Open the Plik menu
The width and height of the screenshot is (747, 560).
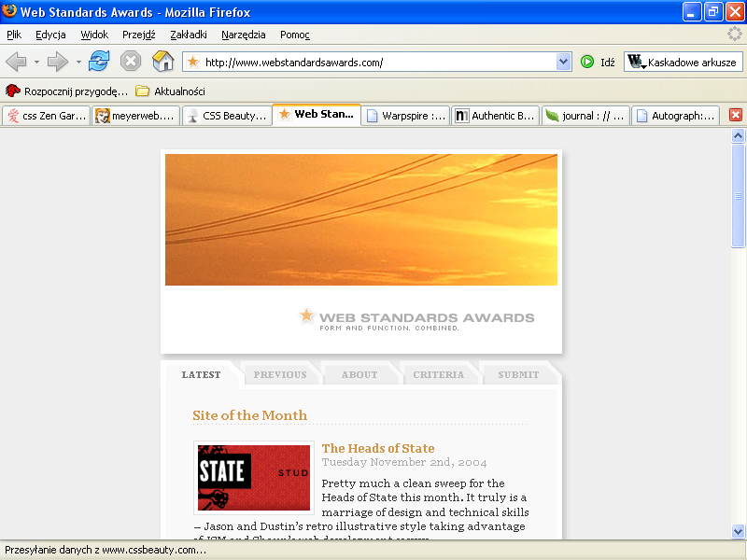pyautogui.click(x=14, y=35)
